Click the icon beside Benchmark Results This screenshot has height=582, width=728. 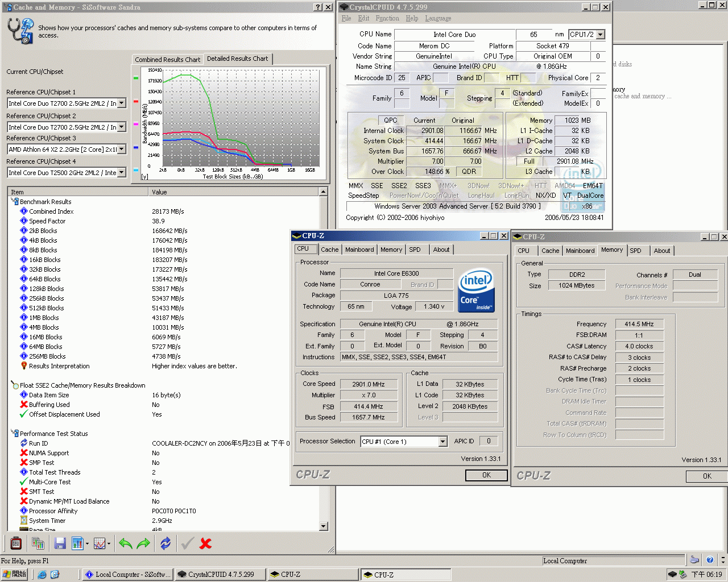click(15, 202)
